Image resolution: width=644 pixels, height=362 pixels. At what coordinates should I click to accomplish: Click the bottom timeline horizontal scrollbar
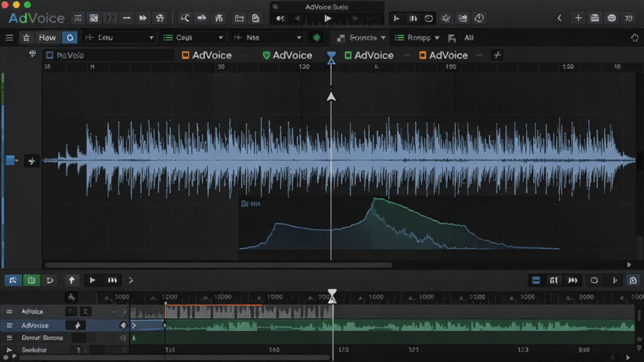tap(174, 357)
